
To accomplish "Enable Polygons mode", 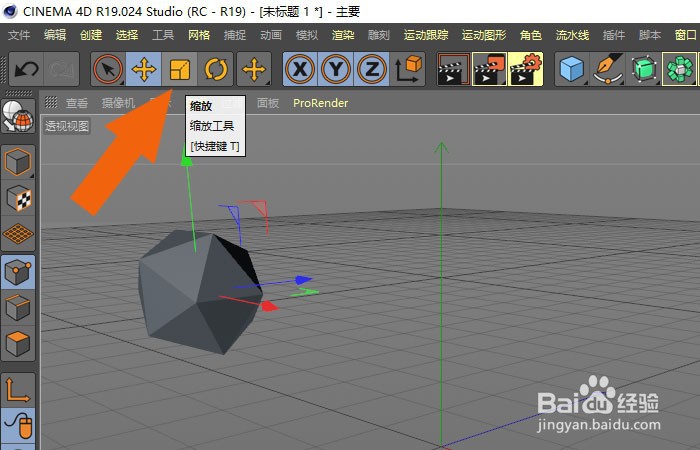I will [18, 343].
